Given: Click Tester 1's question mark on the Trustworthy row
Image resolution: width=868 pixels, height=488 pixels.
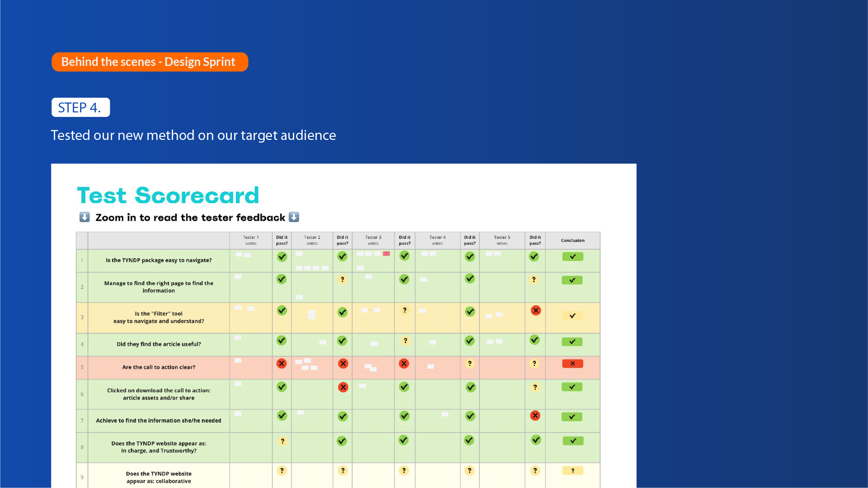Looking at the screenshot, I should [x=282, y=441].
